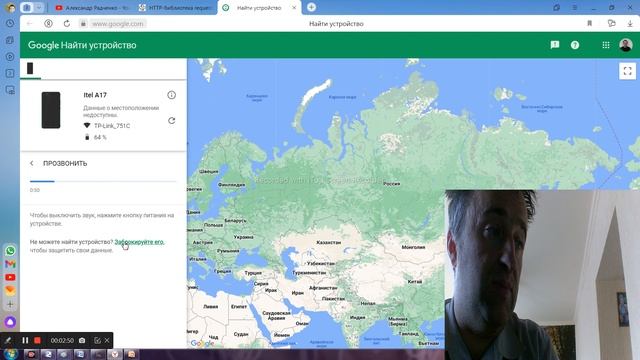Open the video play icon in sidebar

coord(10,57)
